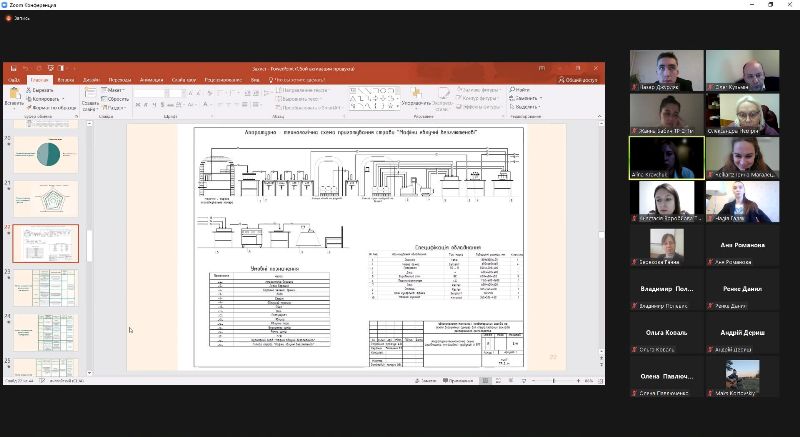800x437 pixels.
Task: Open the shapes gallery
Action: (372, 98)
